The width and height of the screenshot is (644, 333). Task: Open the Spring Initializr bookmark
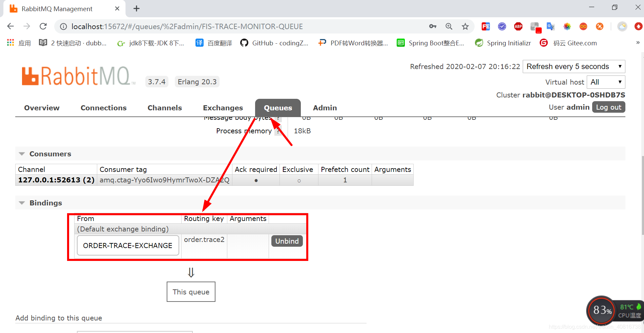point(503,43)
